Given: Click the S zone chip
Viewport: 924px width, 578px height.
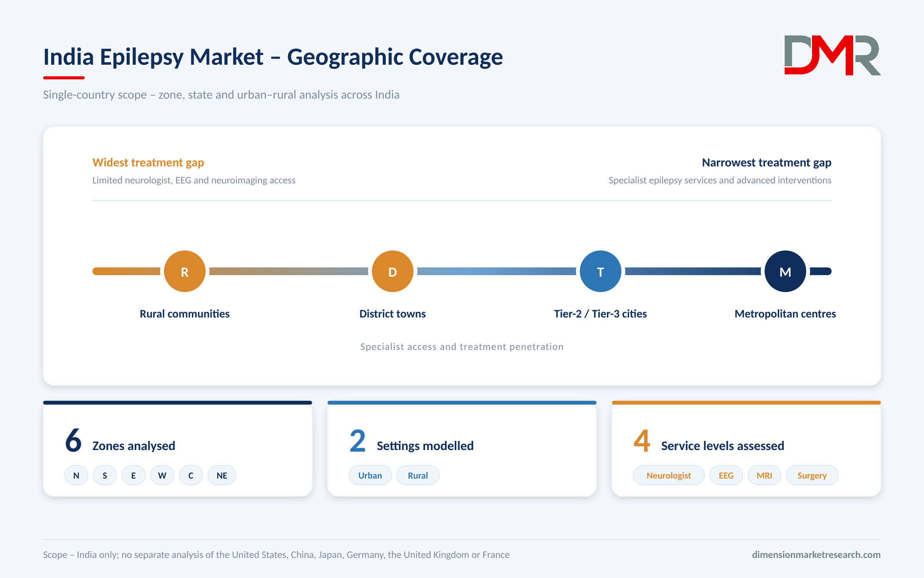Looking at the screenshot, I should point(105,475).
